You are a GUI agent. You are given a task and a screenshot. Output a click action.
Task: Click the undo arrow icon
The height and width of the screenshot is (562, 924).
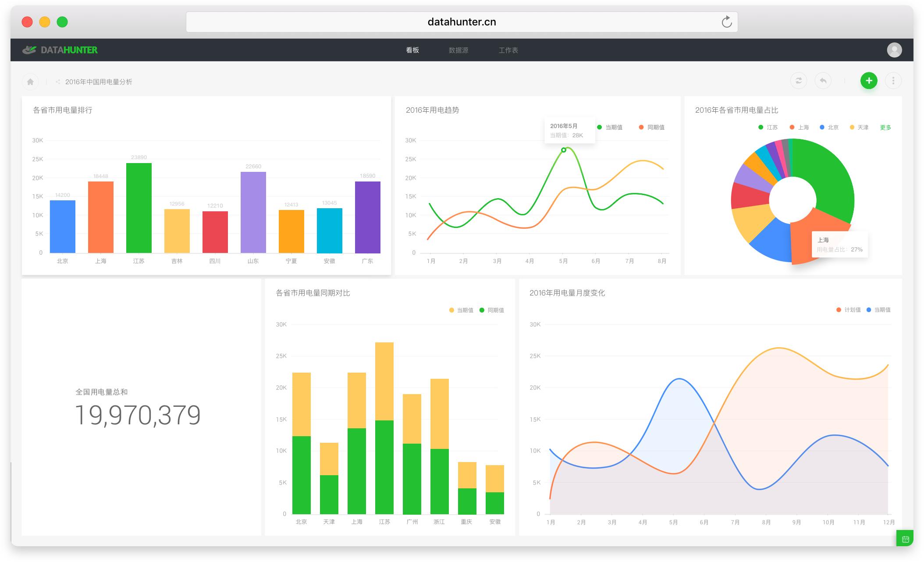823,81
